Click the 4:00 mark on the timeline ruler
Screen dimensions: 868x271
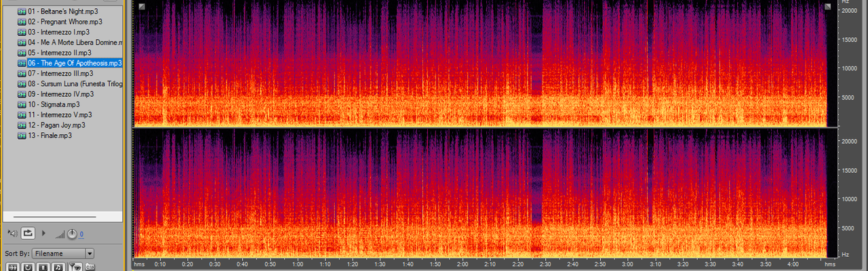[792, 264]
